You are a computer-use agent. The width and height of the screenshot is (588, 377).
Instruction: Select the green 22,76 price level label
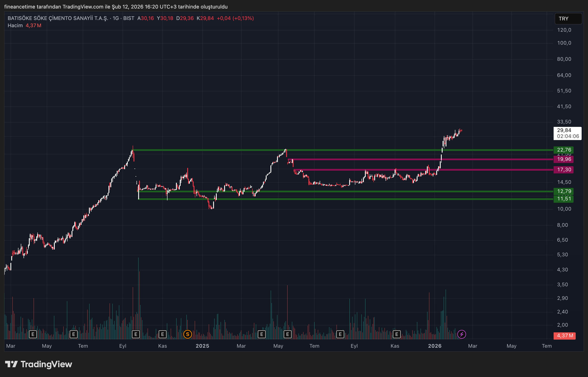click(564, 150)
